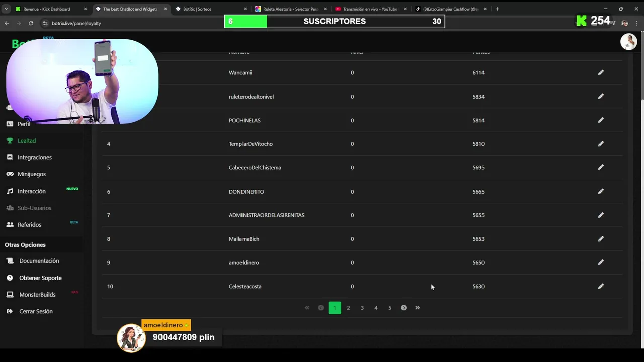Image resolution: width=644 pixels, height=362 pixels.
Task: Click the Documentación book icon
Action: coord(10,261)
